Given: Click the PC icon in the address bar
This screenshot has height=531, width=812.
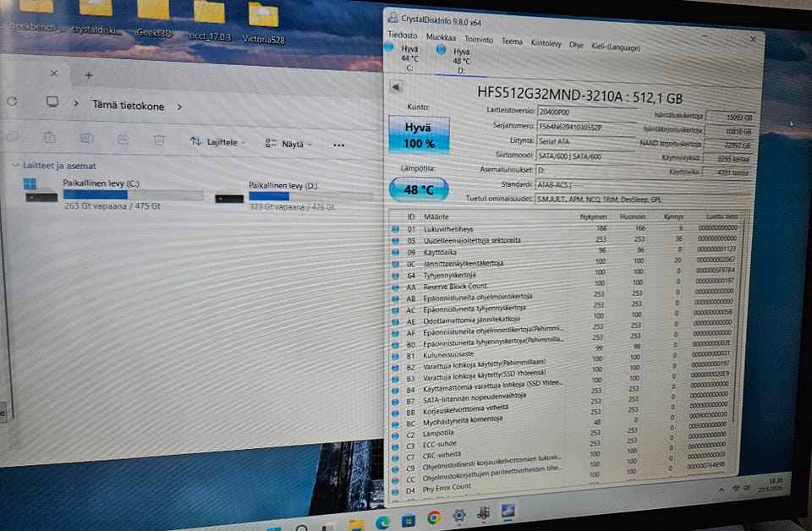Looking at the screenshot, I should (x=52, y=102).
